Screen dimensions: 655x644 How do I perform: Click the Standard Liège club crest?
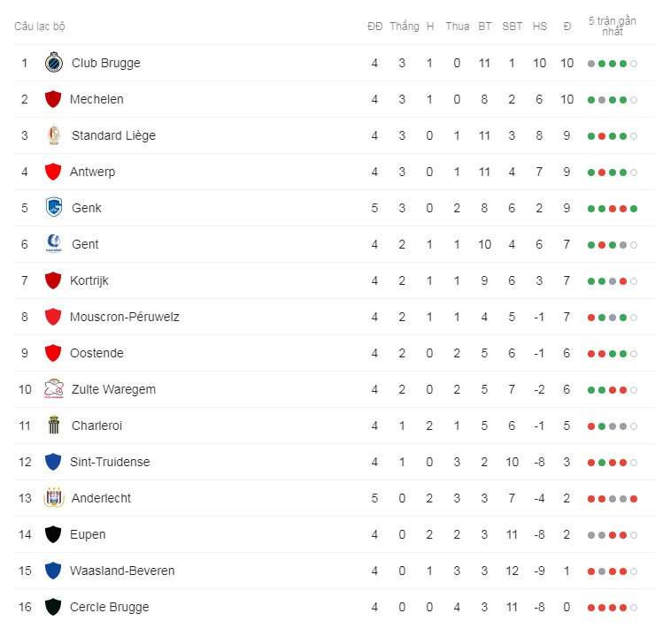tap(54, 135)
